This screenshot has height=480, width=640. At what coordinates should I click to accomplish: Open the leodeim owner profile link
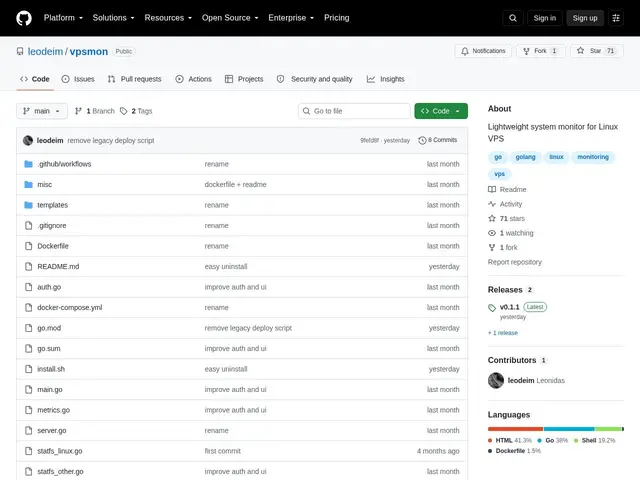click(x=45, y=51)
